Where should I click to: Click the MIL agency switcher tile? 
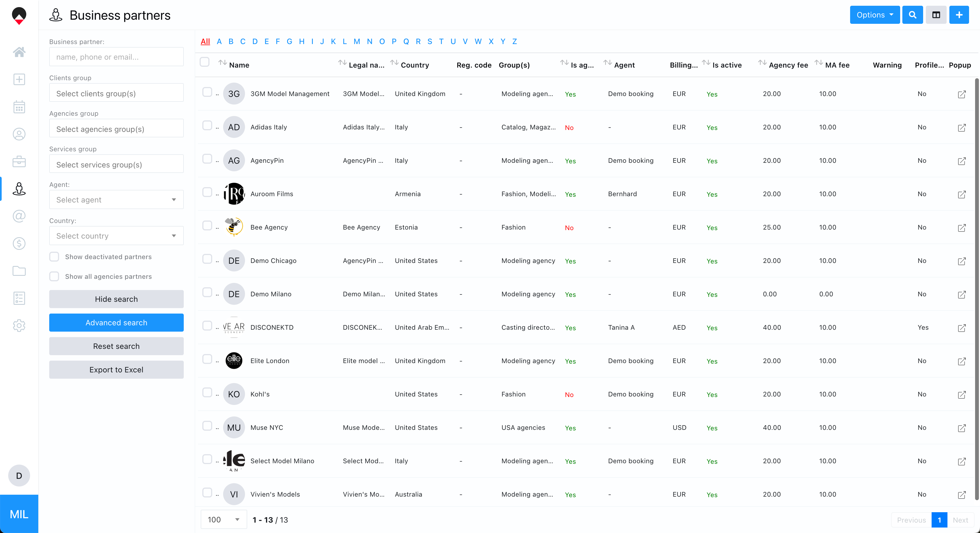(19, 514)
